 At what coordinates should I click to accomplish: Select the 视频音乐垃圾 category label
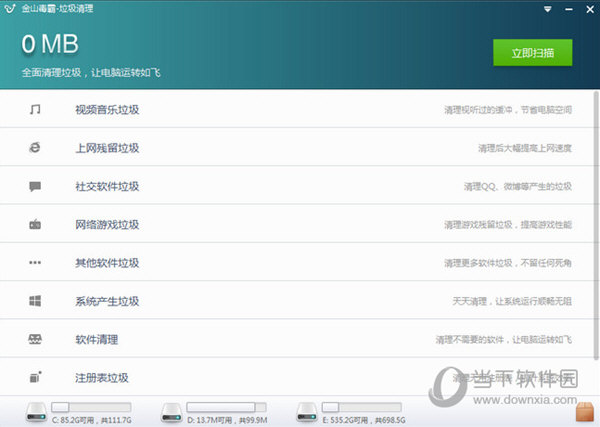click(x=107, y=110)
